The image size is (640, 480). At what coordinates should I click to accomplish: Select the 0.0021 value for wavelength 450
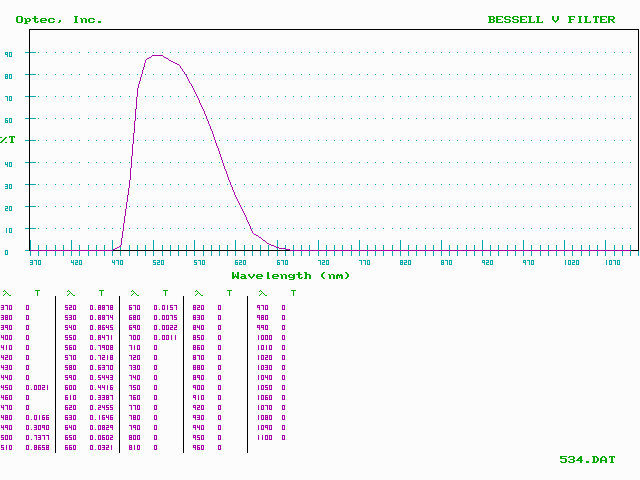coord(37,387)
